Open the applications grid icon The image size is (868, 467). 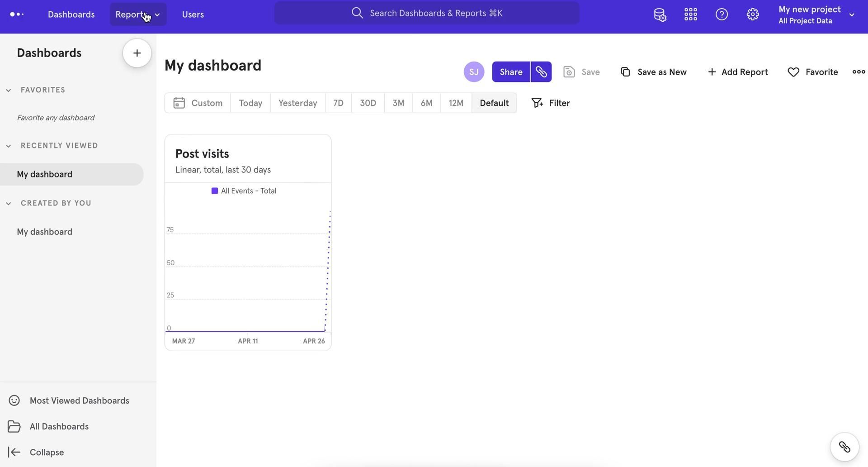click(x=690, y=14)
